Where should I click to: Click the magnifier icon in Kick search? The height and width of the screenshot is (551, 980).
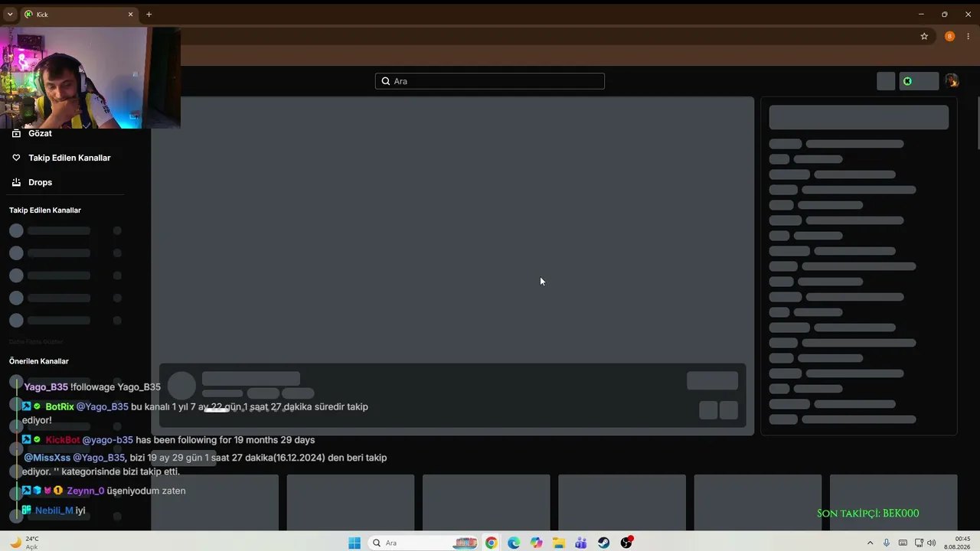click(386, 81)
